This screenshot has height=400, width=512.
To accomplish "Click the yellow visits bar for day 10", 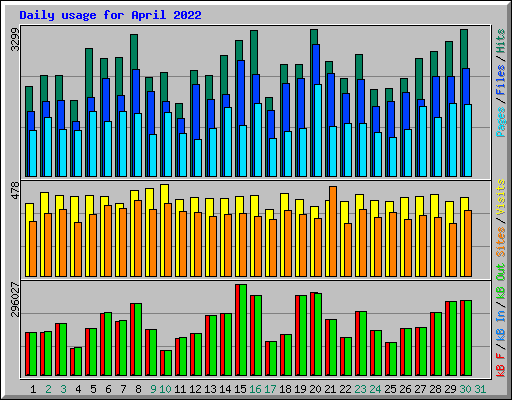I will point(165,194).
